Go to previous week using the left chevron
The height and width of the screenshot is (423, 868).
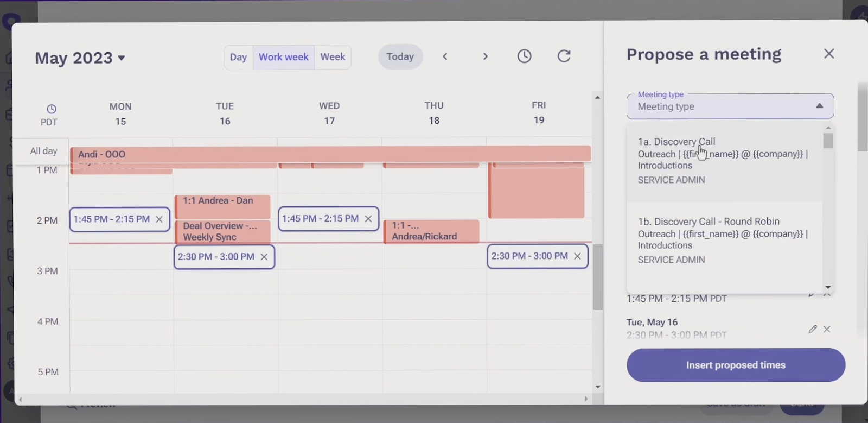445,56
